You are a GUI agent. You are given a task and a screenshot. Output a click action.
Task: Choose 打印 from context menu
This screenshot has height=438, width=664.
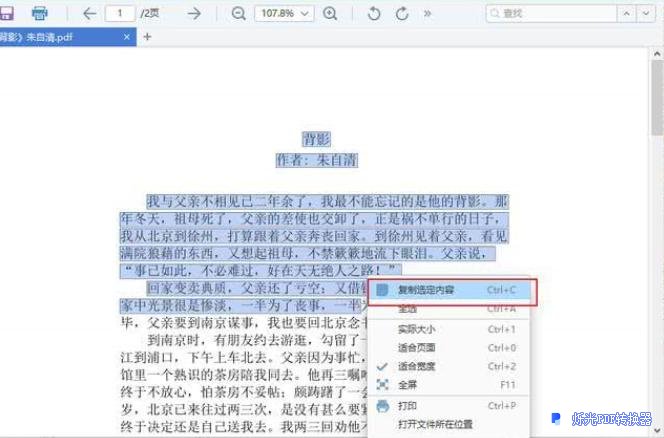tap(450, 406)
